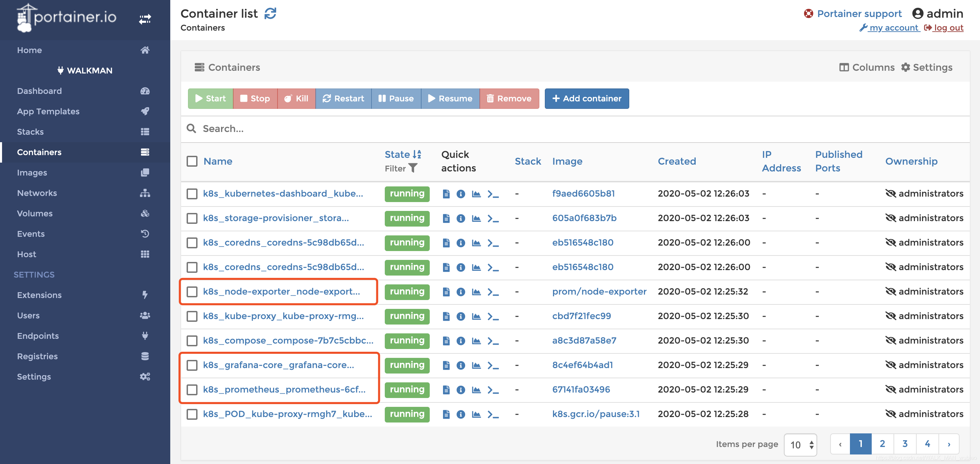
Task: Click the State sort order icon
Action: coord(417,154)
